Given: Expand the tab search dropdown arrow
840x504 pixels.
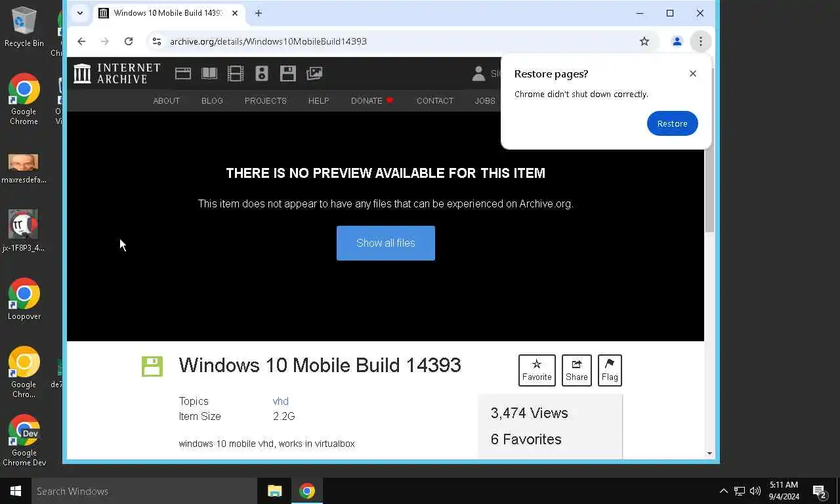Looking at the screenshot, I should pos(80,13).
